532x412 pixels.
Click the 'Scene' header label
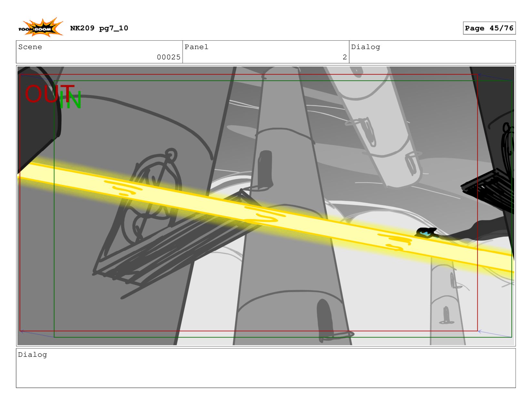(30, 47)
